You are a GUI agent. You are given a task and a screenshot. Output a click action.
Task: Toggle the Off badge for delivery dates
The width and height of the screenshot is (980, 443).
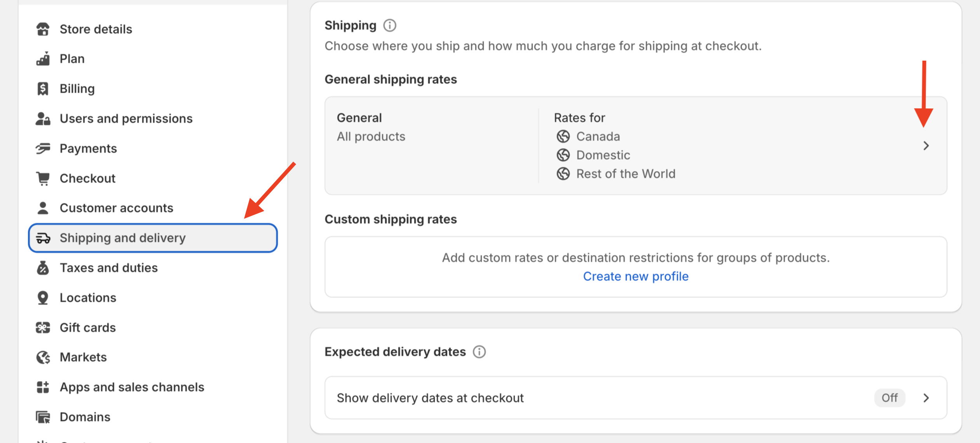889,398
